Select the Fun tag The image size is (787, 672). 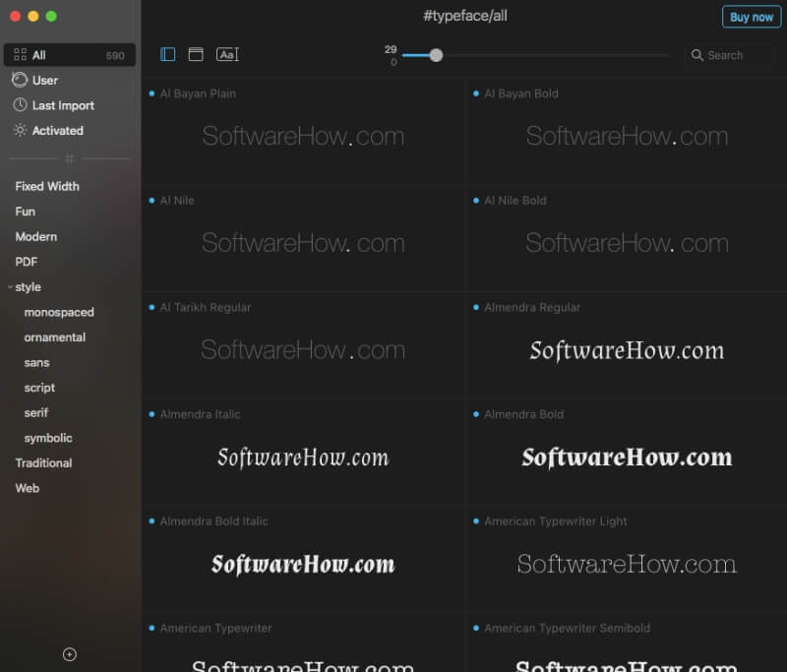coord(26,212)
